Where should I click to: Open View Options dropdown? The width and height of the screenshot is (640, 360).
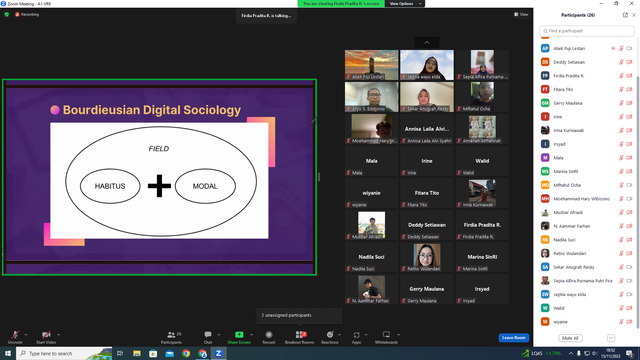[405, 4]
